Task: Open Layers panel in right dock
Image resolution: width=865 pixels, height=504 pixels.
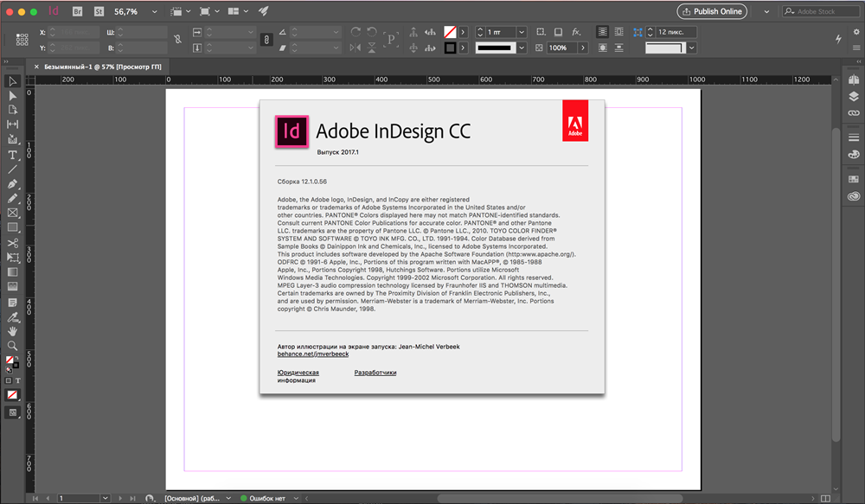Action: coord(854,97)
